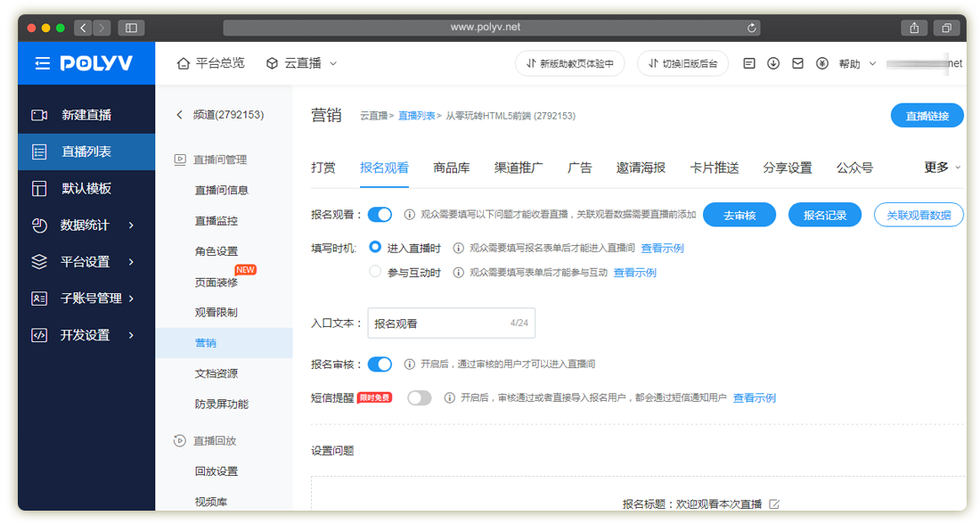Turn off the 报名审核 toggle
The width and height of the screenshot is (980, 524).
tap(380, 364)
